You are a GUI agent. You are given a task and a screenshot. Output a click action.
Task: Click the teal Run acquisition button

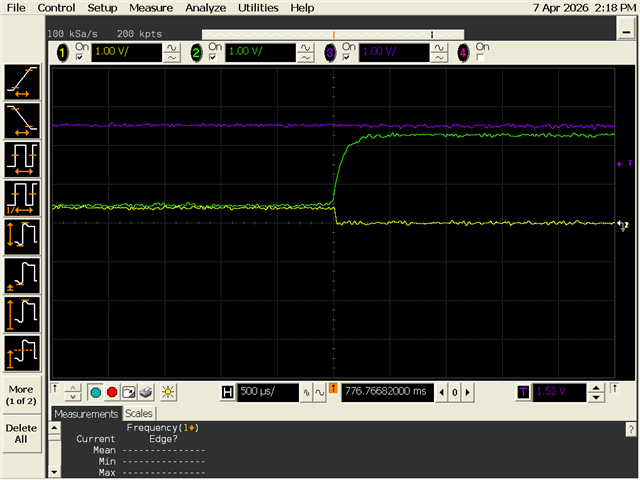click(x=96, y=392)
